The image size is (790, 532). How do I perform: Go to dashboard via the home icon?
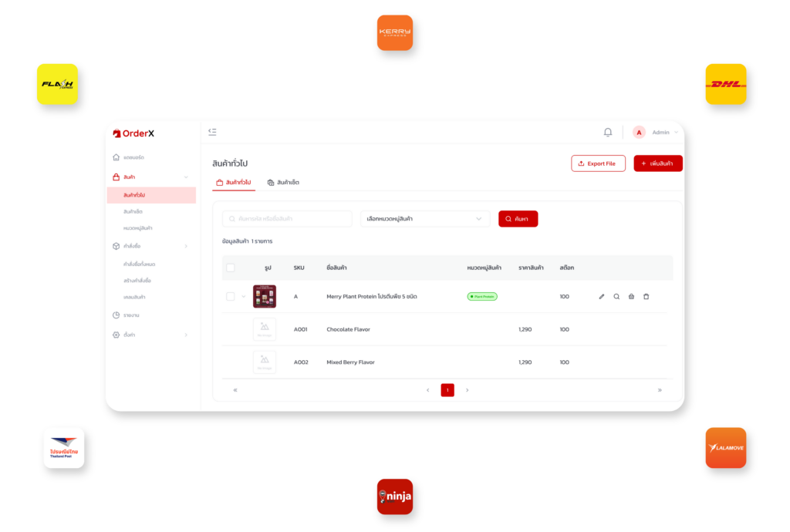point(116,157)
